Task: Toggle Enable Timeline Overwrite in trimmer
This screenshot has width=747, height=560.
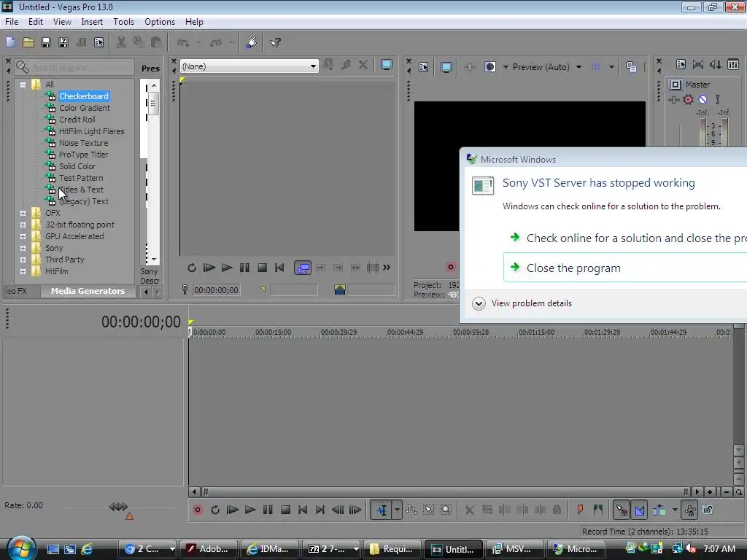Action: click(x=303, y=268)
